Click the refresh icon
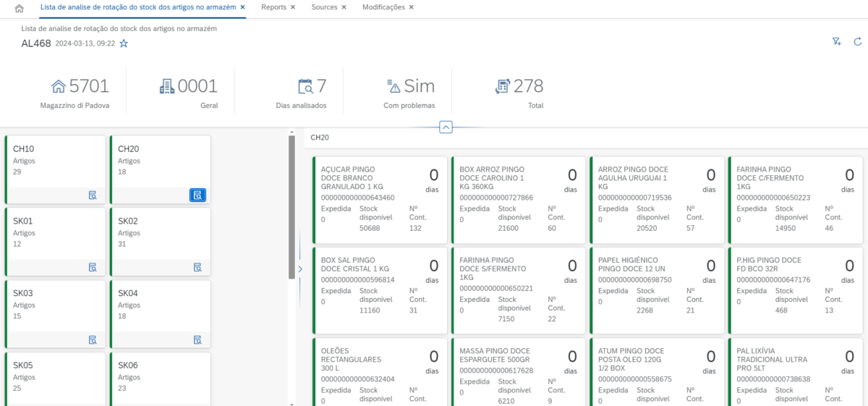The image size is (868, 406). click(x=857, y=42)
